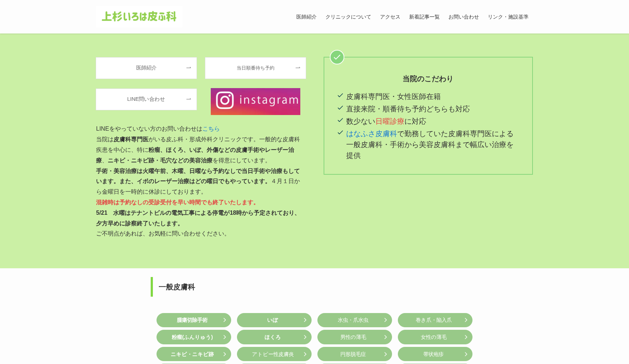Open the アクセス navigation item
Viewport: 629px width, 364px height.
point(389,17)
